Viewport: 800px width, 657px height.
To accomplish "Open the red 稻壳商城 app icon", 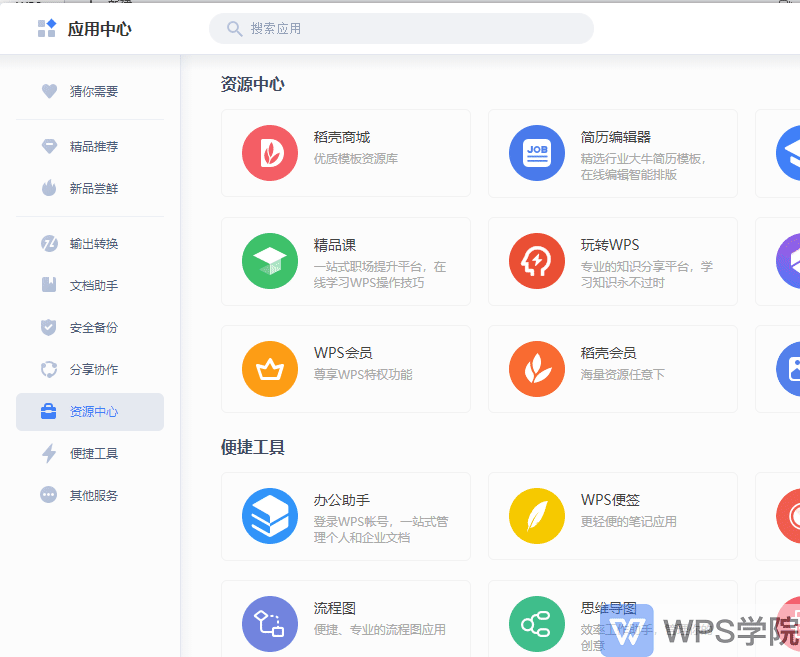I will 270,153.
